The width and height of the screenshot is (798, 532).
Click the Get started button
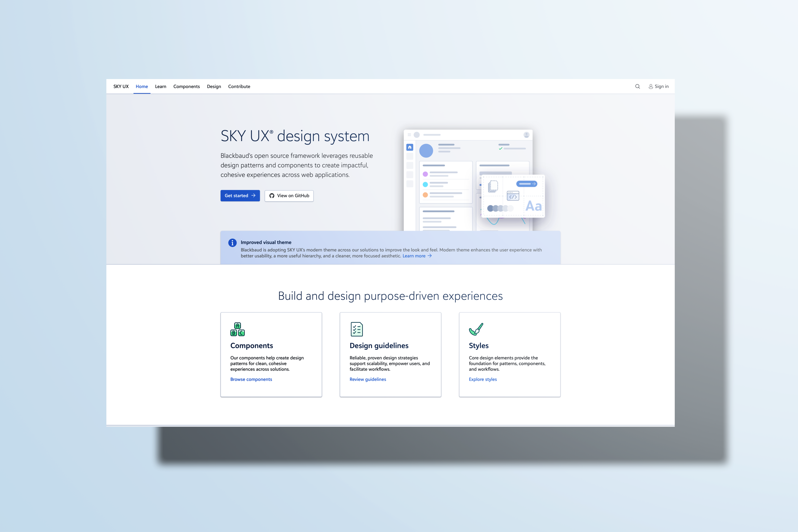pyautogui.click(x=240, y=196)
